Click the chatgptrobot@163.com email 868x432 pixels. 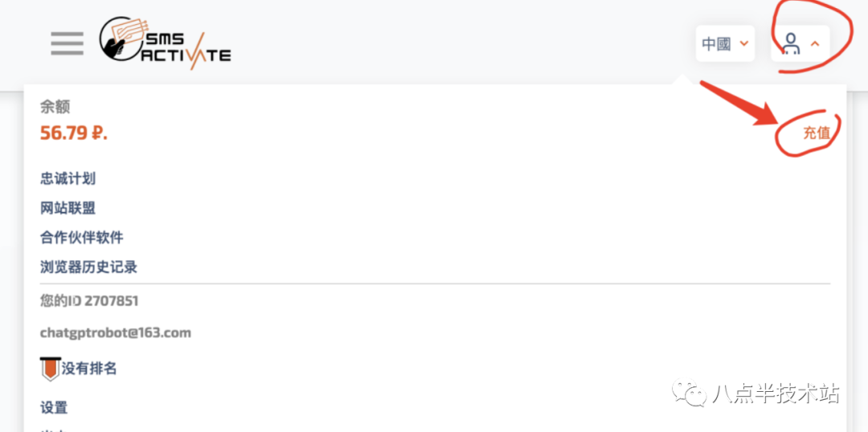116,332
